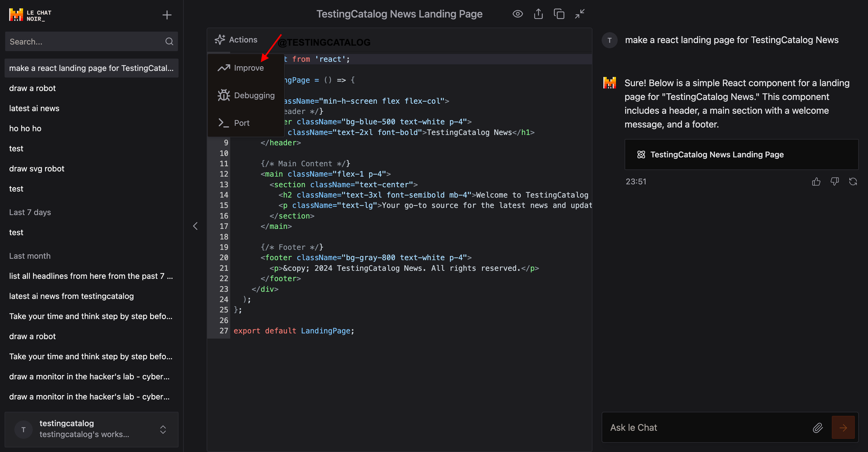Collapse the canvas with shrink arrows icon

[x=580, y=14]
